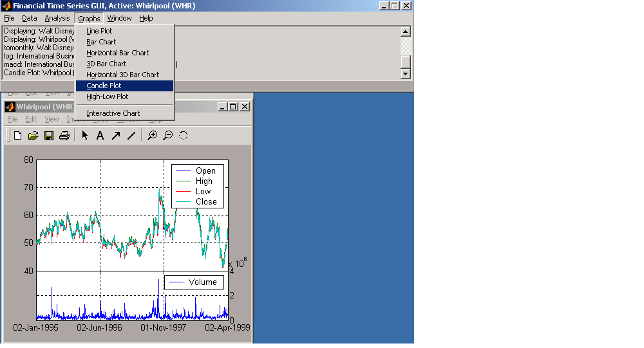
Task: Click scroll down arrow of log list
Action: [x=405, y=74]
